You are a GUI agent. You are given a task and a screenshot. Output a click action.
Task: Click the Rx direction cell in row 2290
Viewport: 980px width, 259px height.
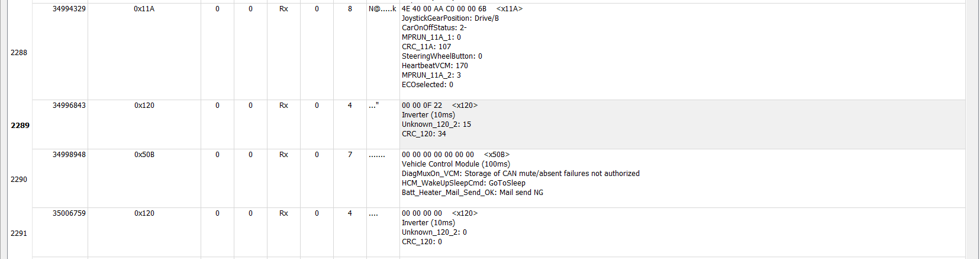tap(283, 155)
